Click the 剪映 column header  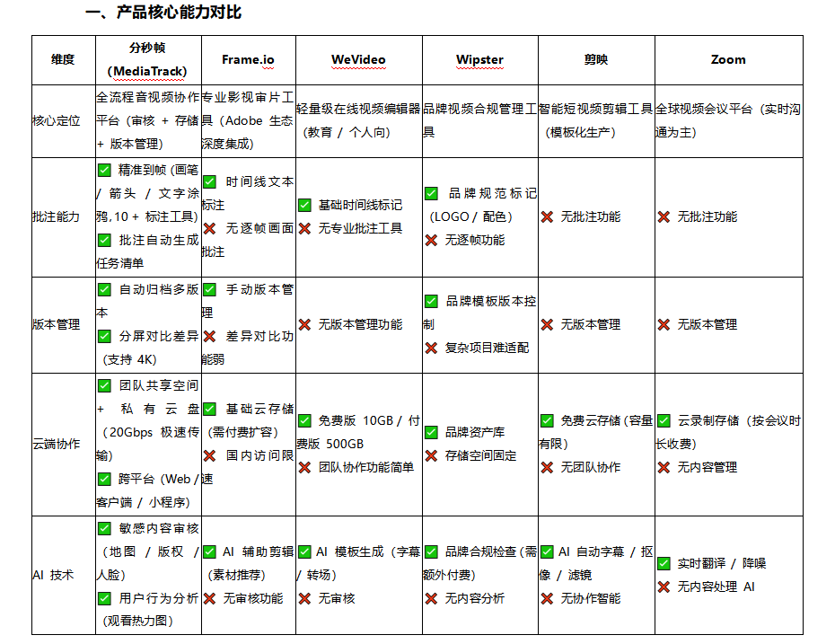pos(596,59)
